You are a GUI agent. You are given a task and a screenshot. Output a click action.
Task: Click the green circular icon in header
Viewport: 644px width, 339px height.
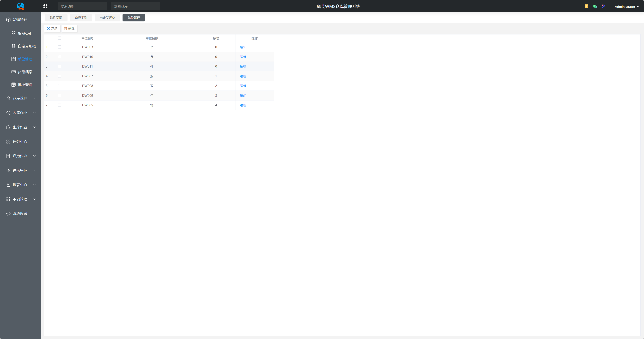(595, 6)
